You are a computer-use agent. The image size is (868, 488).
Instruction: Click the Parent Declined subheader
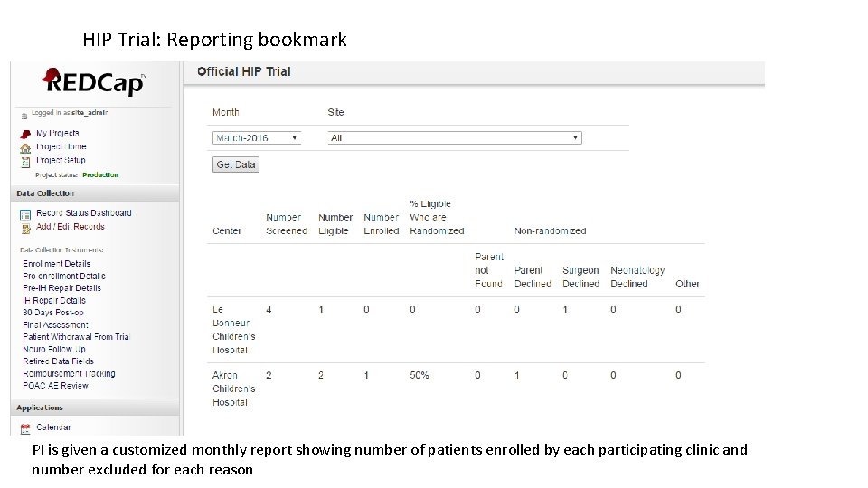click(x=533, y=277)
